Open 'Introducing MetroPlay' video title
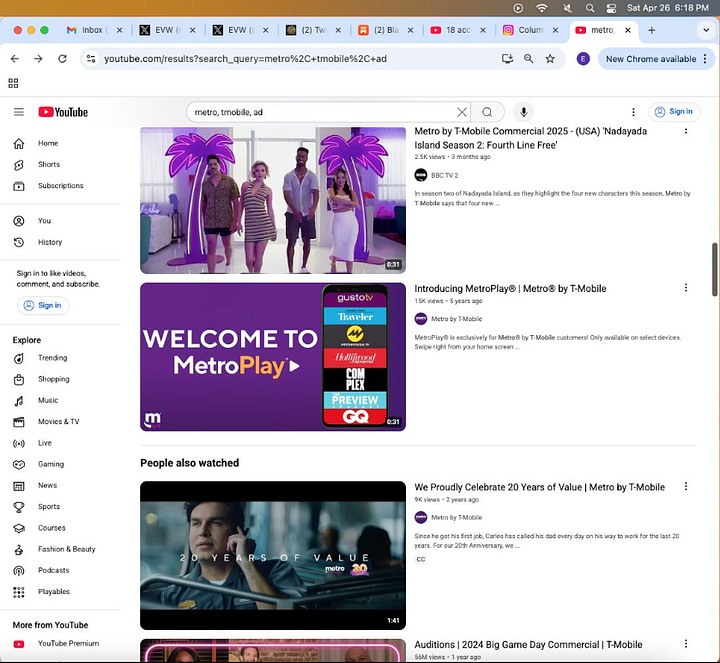 coord(510,289)
